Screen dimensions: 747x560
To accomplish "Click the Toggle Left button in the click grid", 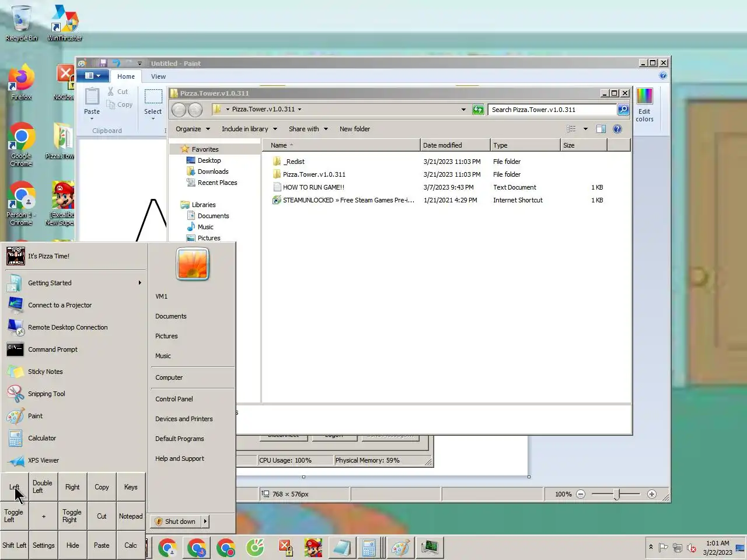I will (15, 516).
